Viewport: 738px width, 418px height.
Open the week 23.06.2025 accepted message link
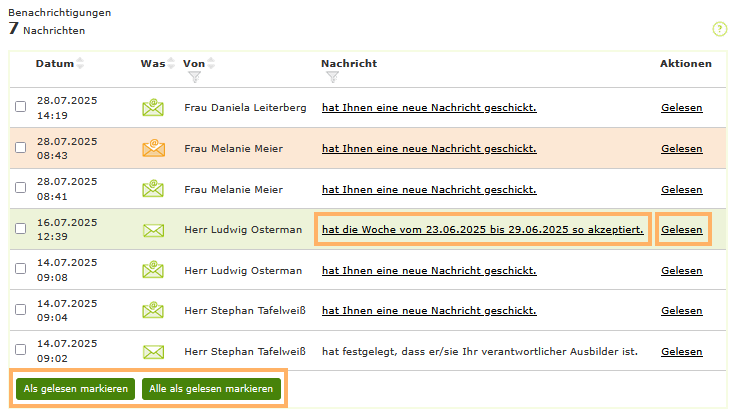click(482, 230)
